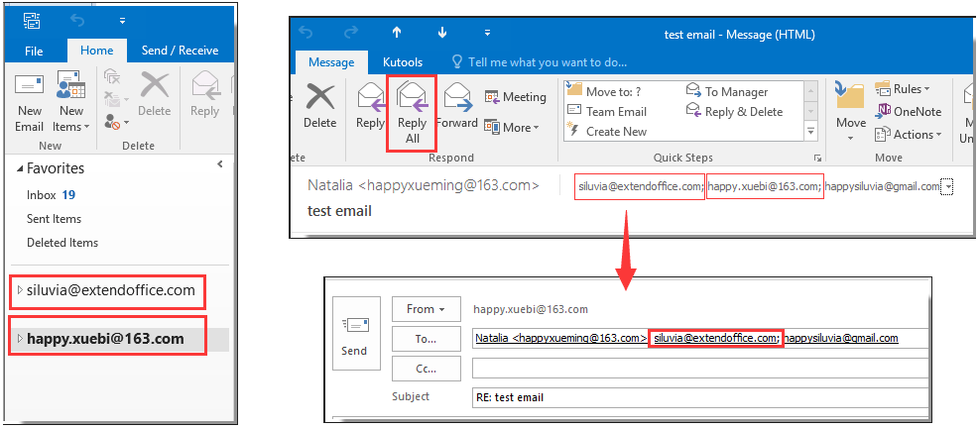This screenshot has height=429, width=980.
Task: Open Quick Steps dialog launcher
Action: click(817, 158)
